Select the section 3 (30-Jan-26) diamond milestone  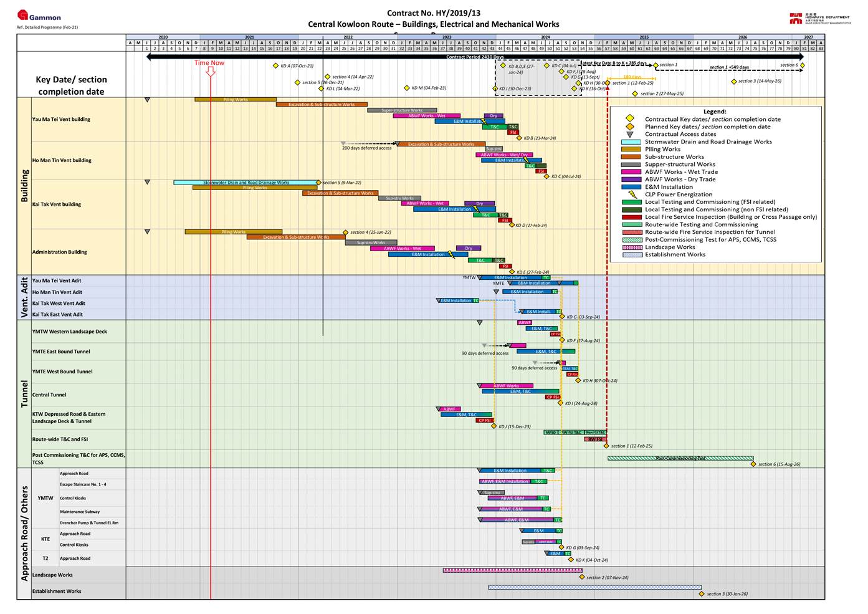tap(702, 594)
